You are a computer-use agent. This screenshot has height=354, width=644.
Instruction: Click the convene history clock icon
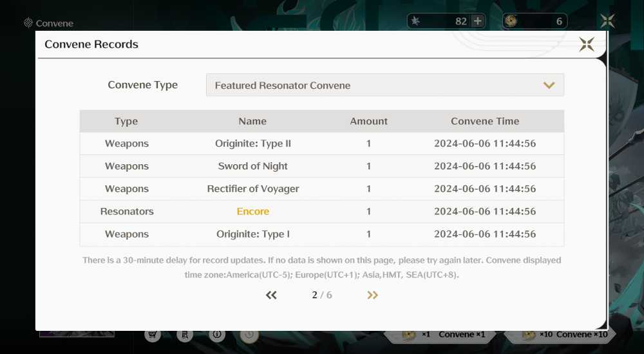(249, 335)
